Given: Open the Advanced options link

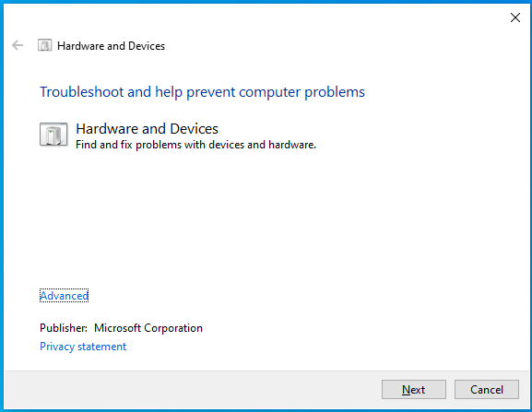Looking at the screenshot, I should pyautogui.click(x=65, y=296).
